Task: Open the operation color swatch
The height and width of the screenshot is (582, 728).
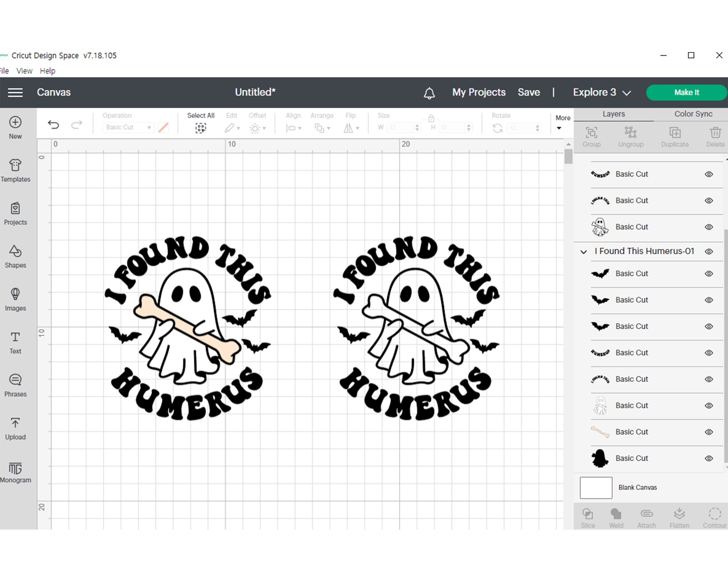Action: (163, 127)
